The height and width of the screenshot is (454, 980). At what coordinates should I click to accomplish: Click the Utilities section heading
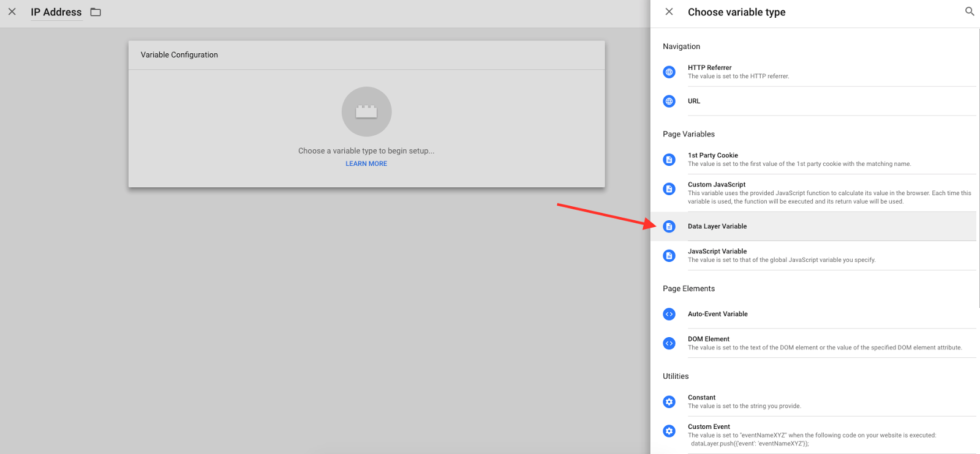coord(676,376)
